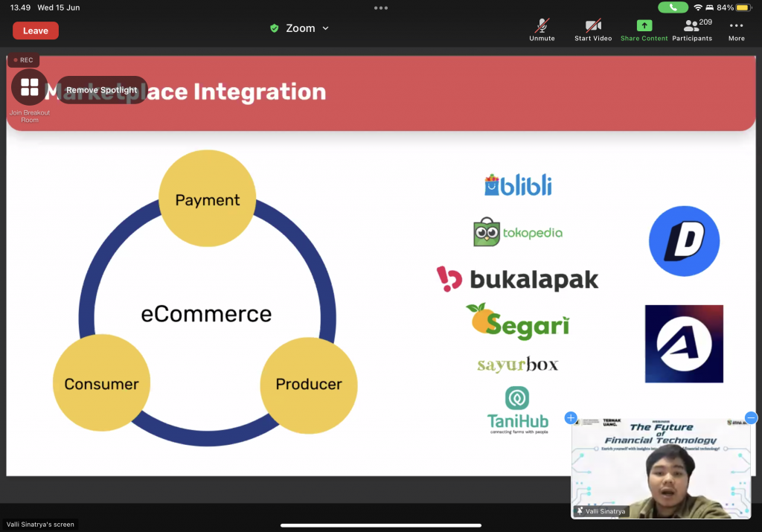The height and width of the screenshot is (532, 762).
Task: Click the Blibli logo on slide
Action: (518, 185)
